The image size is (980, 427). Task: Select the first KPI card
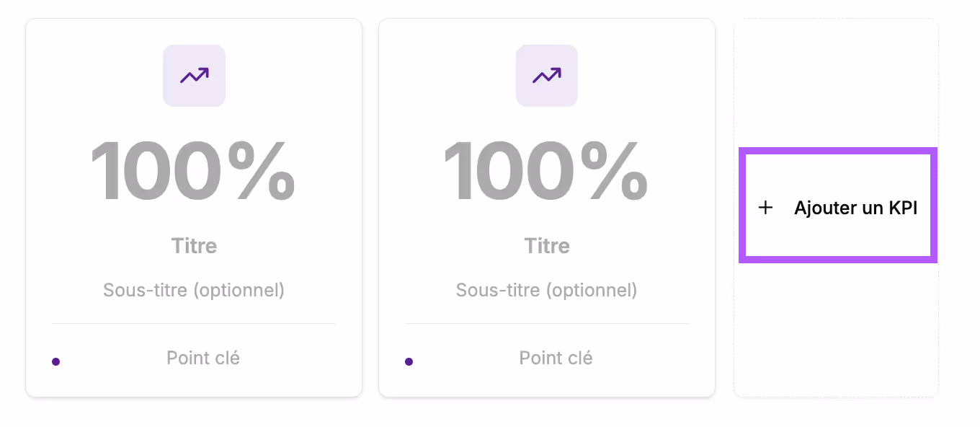point(194,207)
